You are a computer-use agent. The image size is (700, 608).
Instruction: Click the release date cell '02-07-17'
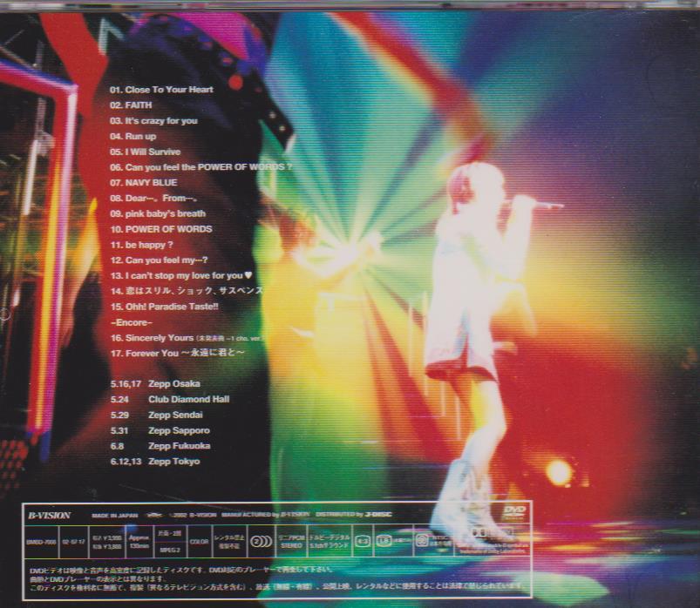[73, 542]
